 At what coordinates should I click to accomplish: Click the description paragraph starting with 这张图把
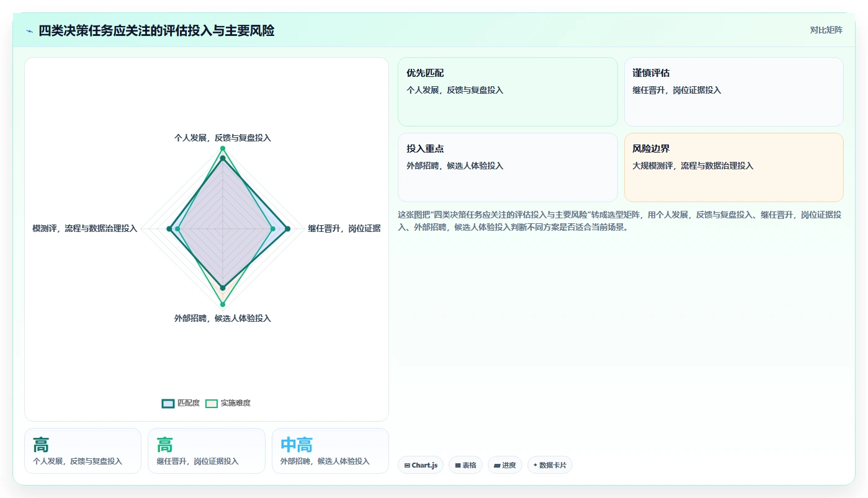pos(620,221)
